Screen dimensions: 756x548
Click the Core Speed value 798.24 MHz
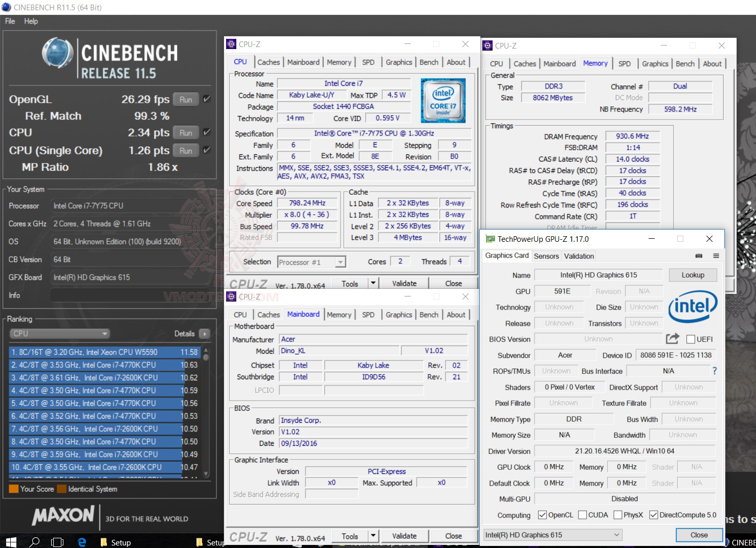[307, 203]
